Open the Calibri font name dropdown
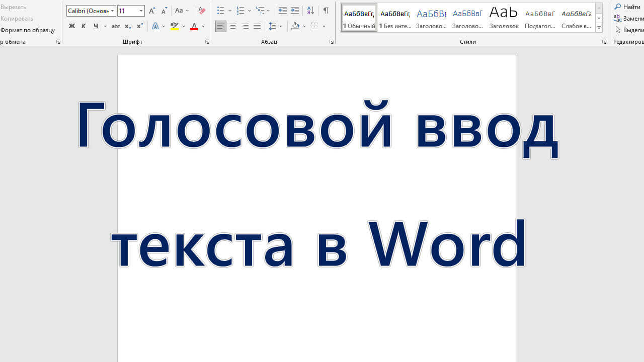This screenshot has width=644, height=362. pyautogui.click(x=113, y=11)
